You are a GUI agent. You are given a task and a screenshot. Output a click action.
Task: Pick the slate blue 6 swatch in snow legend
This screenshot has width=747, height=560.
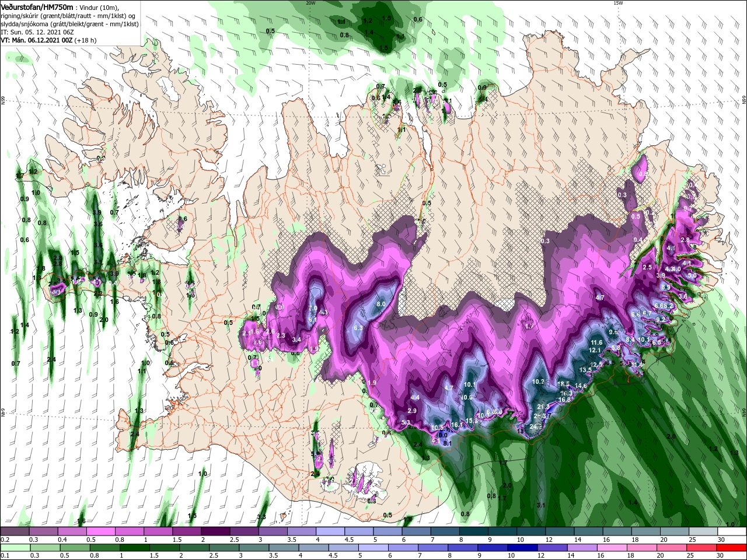416,531
